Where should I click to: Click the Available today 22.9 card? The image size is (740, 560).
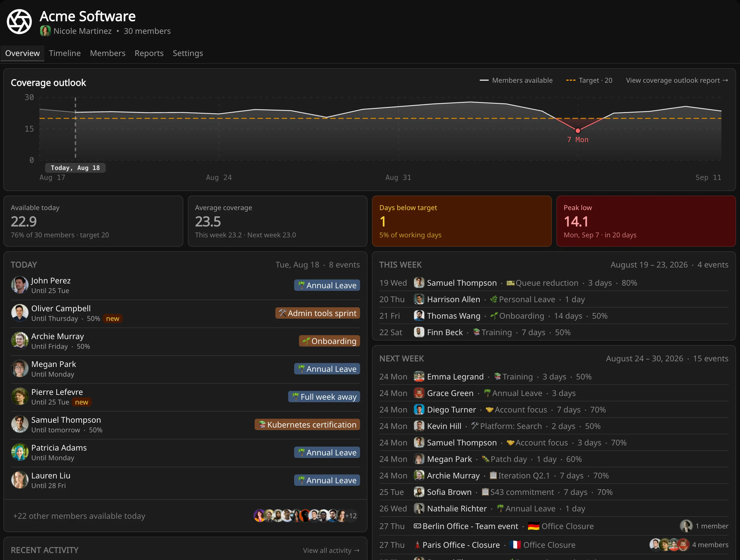coord(93,221)
